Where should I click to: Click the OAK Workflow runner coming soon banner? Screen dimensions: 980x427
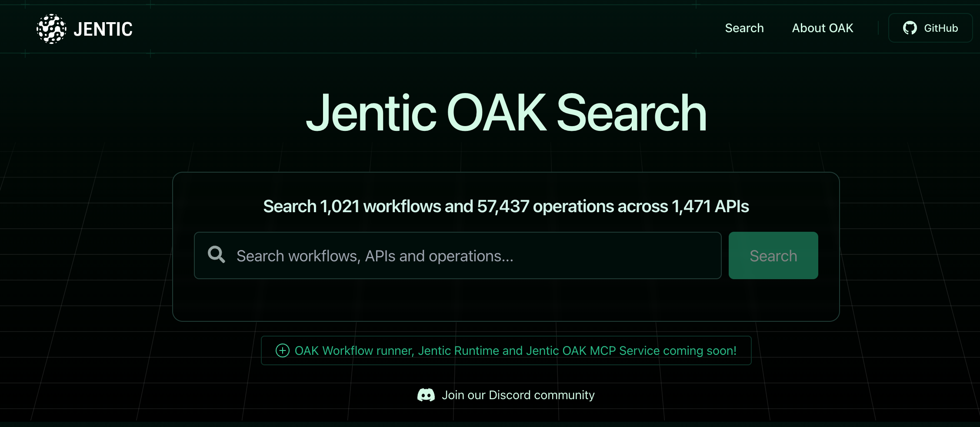point(506,350)
